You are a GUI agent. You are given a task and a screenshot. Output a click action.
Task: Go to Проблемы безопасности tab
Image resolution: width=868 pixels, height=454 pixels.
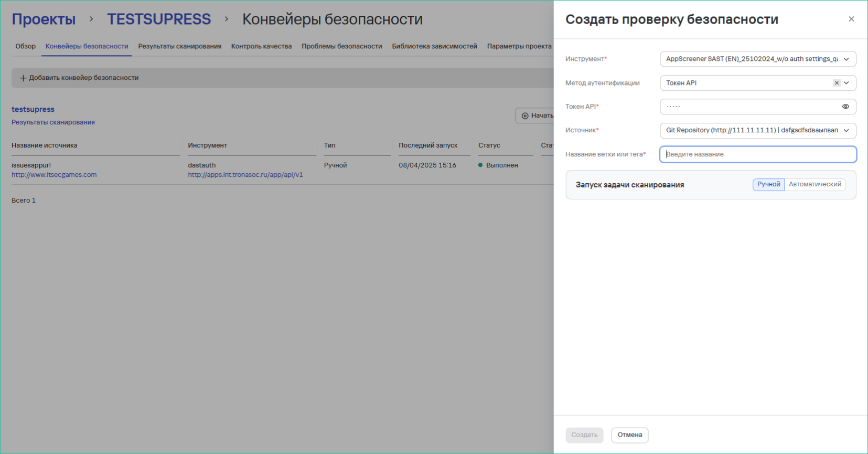[341, 46]
